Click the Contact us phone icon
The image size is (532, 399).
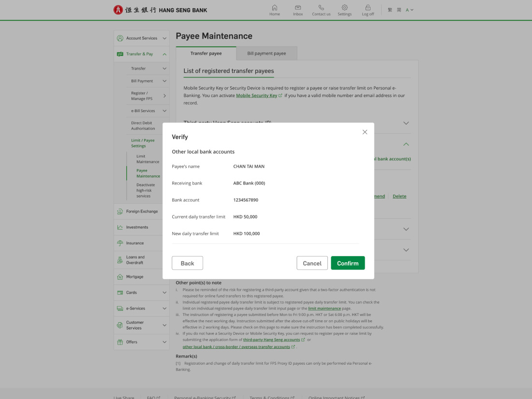[321, 8]
